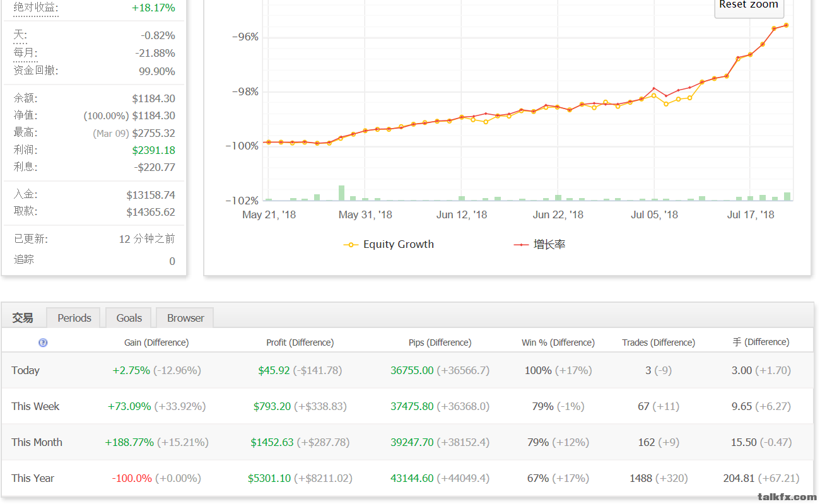Click the 43144.60 pips value

(x=412, y=478)
